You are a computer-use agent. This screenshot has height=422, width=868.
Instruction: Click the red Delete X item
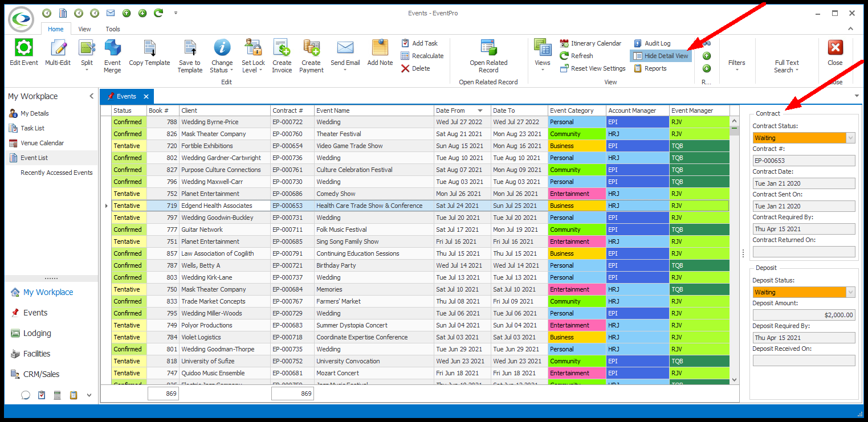click(x=415, y=68)
